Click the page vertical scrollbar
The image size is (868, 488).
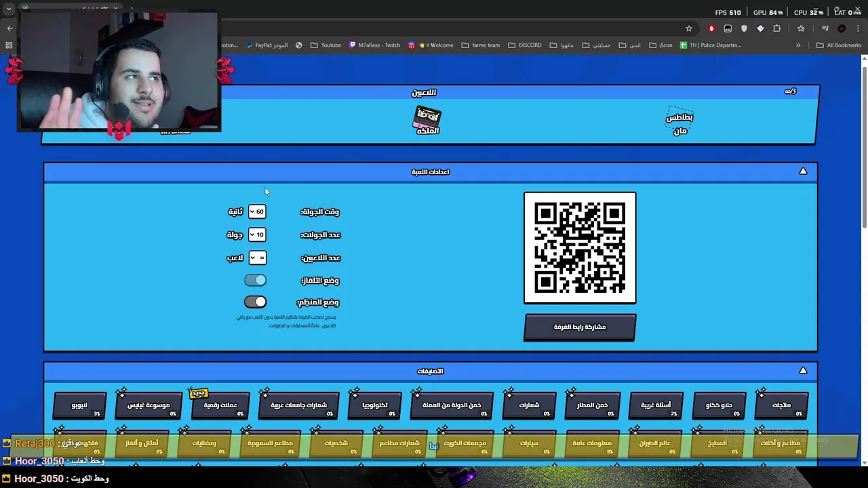864,146
